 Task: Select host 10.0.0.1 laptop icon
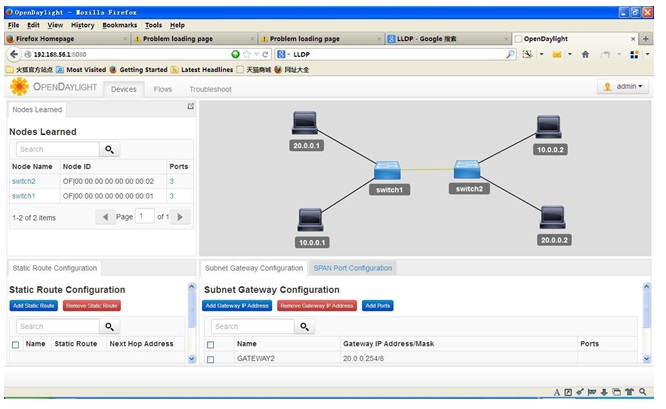coord(310,220)
